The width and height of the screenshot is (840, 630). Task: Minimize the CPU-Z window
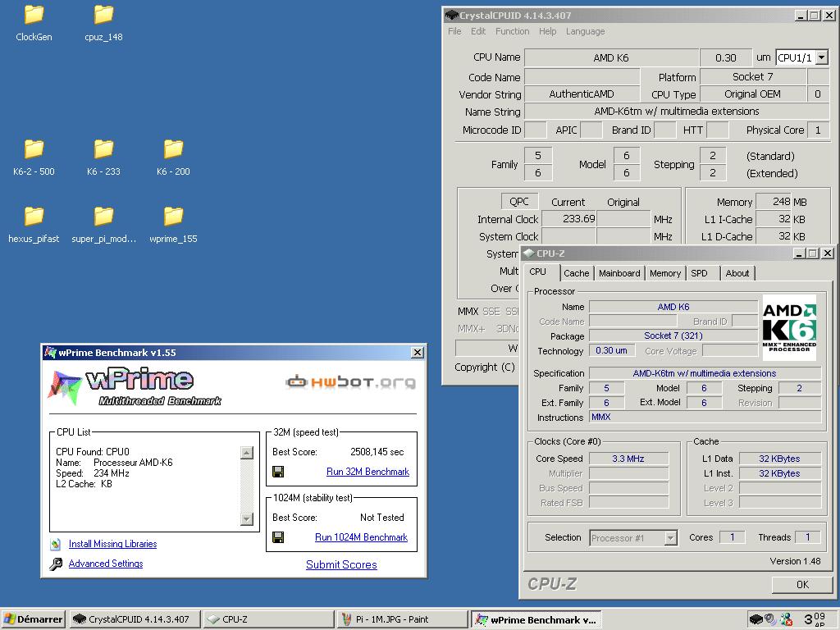(x=800, y=253)
